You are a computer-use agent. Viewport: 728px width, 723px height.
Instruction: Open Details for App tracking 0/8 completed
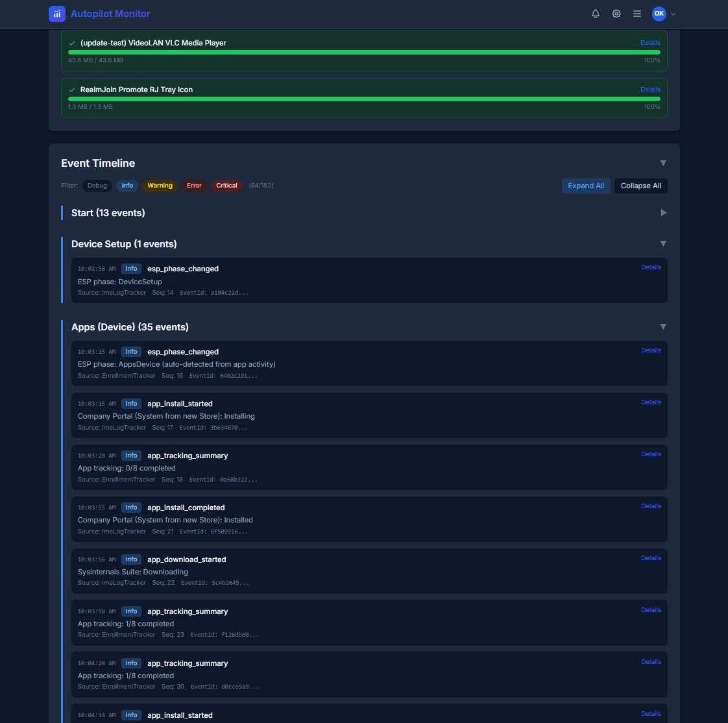pos(651,454)
